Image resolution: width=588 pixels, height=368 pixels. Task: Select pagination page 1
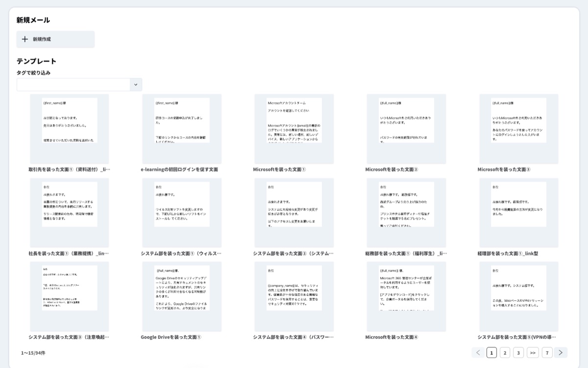(491, 352)
